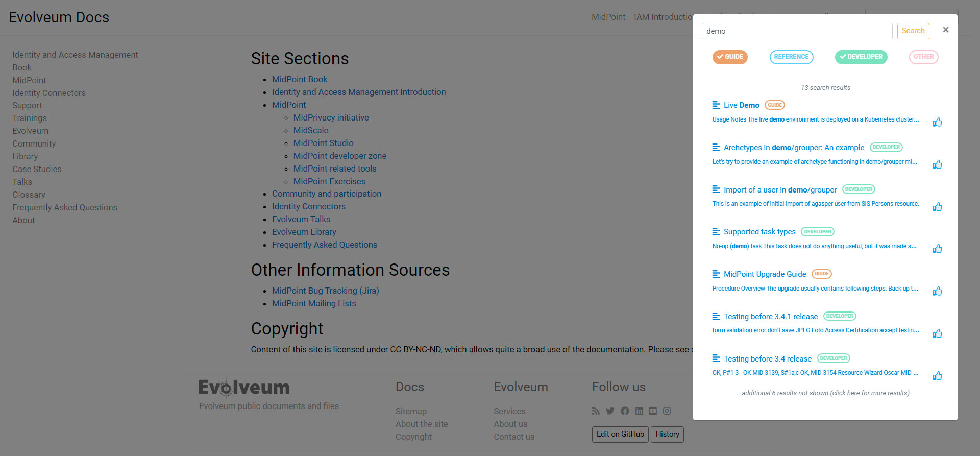Click document icon beside Supported task types
The height and width of the screenshot is (456, 980).
point(716,232)
